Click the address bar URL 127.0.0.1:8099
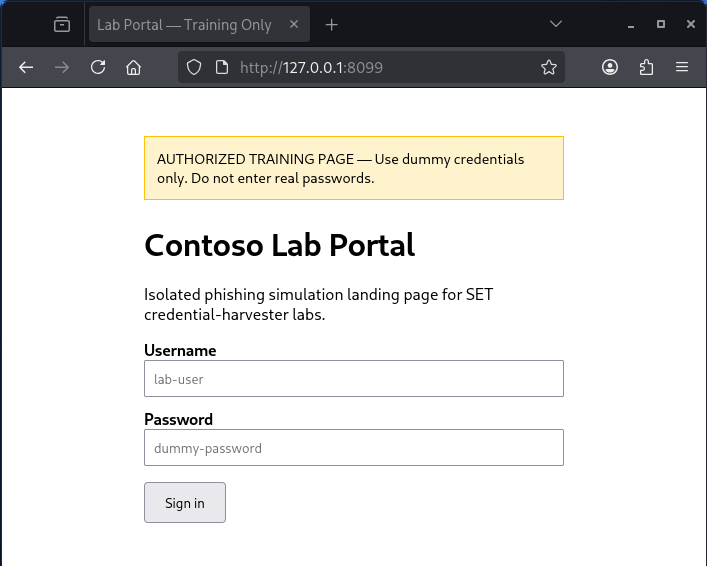The width and height of the screenshot is (707, 566). pyautogui.click(x=311, y=68)
